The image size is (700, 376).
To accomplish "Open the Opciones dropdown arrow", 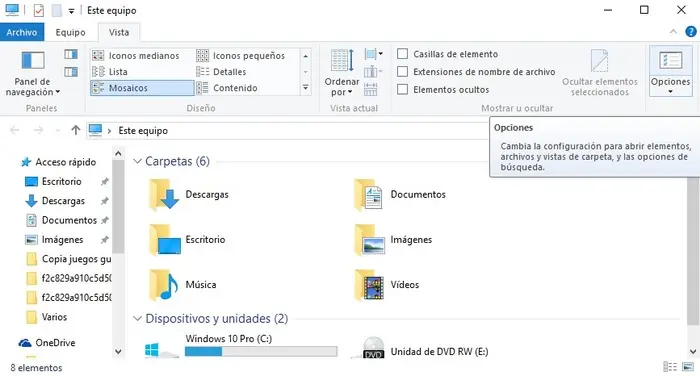I will pyautogui.click(x=671, y=92).
